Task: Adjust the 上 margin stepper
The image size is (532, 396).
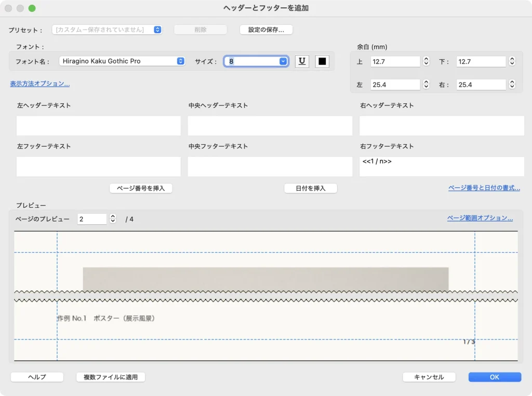Action: point(426,61)
